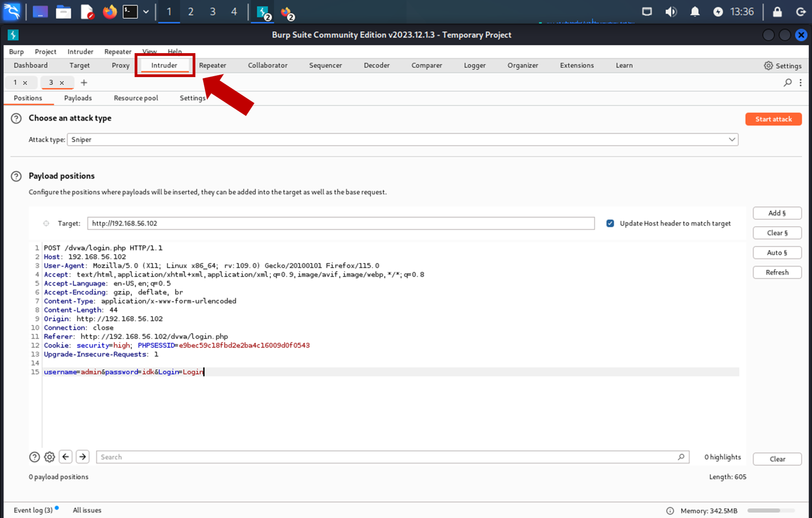Screen dimensions: 812x518
Task: Toggle Update Host header to match target
Action: click(x=610, y=223)
